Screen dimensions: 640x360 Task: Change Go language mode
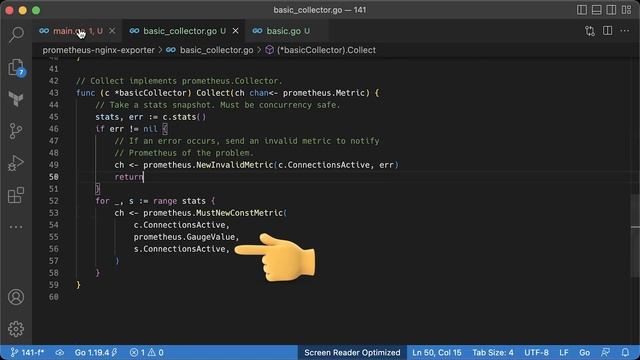584,353
